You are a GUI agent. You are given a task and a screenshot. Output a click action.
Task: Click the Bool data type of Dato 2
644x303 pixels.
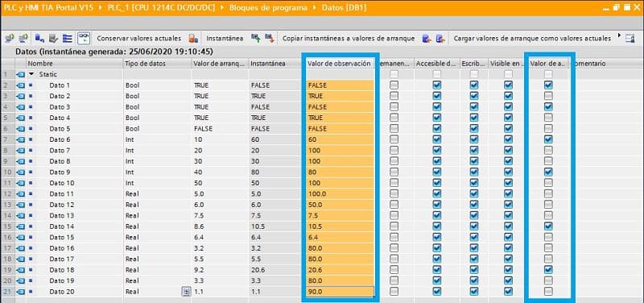[x=132, y=96]
